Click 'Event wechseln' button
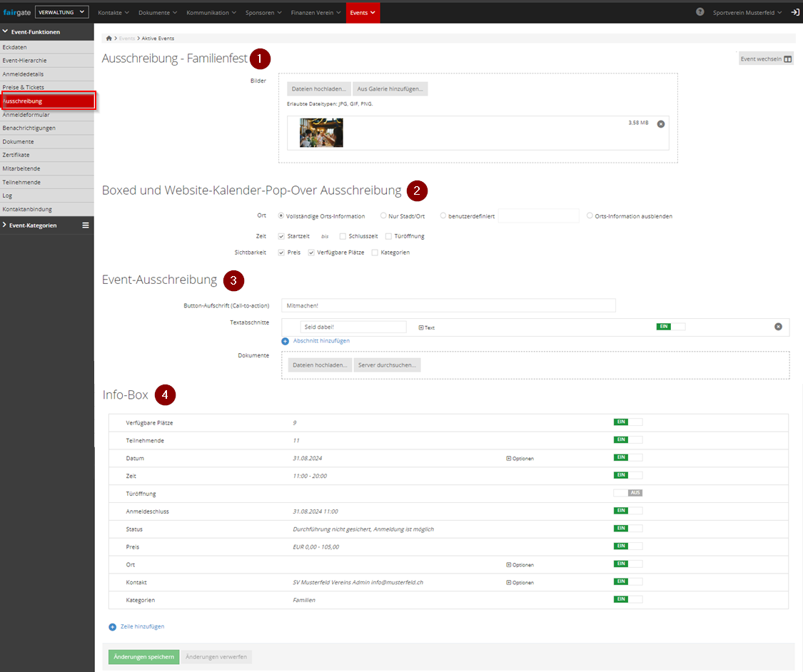This screenshot has width=803, height=672. 765,59
